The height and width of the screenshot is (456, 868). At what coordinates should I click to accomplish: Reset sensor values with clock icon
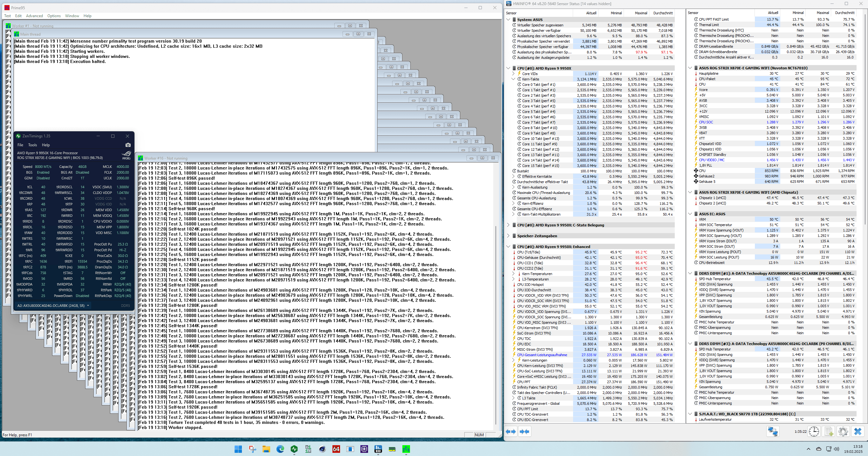[x=814, y=432]
